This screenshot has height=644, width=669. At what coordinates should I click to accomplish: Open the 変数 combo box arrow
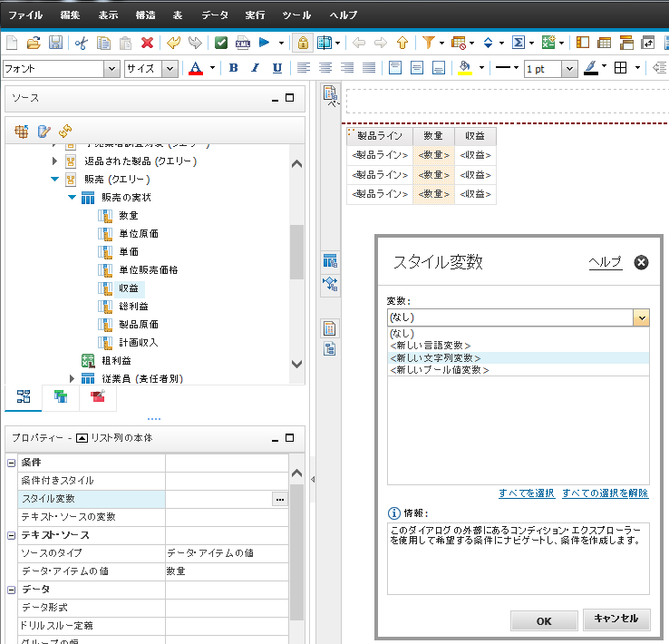coord(641,317)
